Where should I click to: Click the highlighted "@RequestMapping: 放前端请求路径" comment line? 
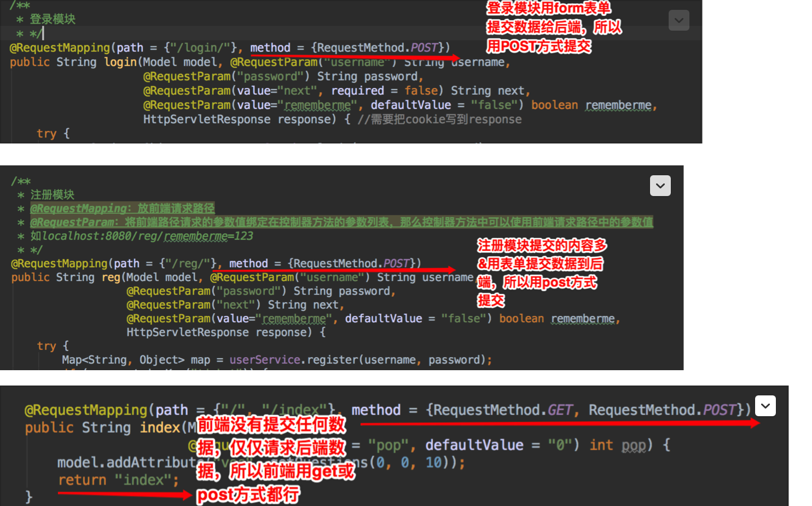[123, 208]
